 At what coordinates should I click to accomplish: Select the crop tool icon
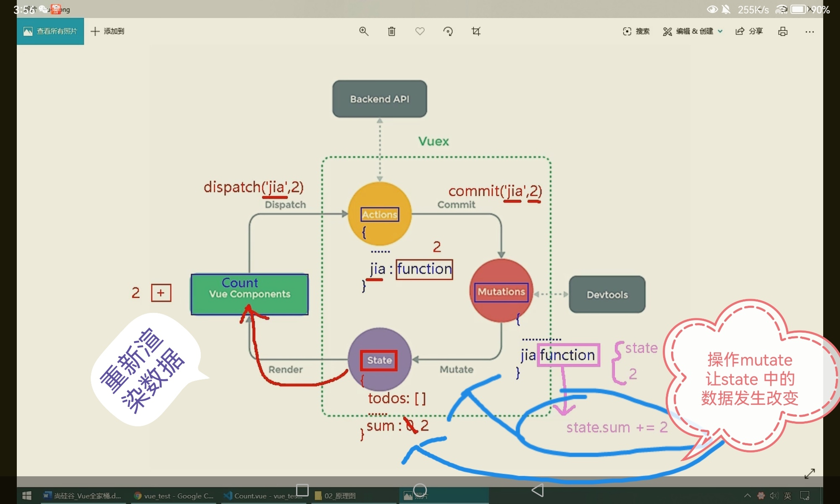[476, 31]
